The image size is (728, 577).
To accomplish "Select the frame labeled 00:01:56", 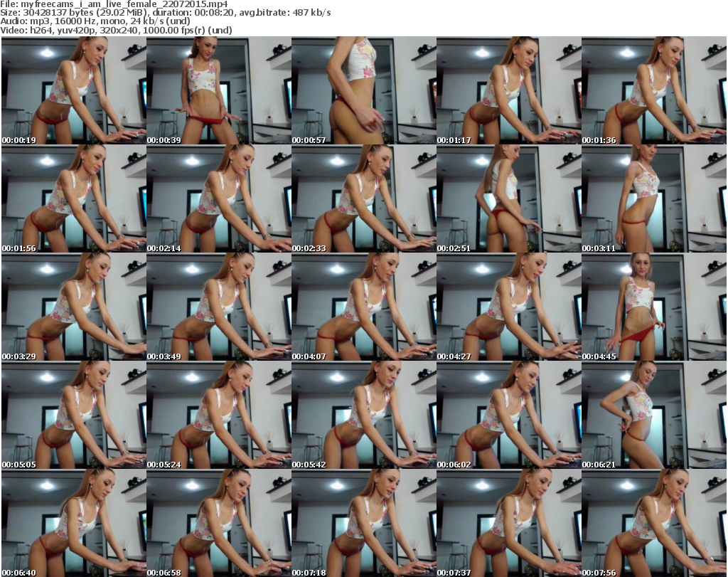I will (74, 198).
